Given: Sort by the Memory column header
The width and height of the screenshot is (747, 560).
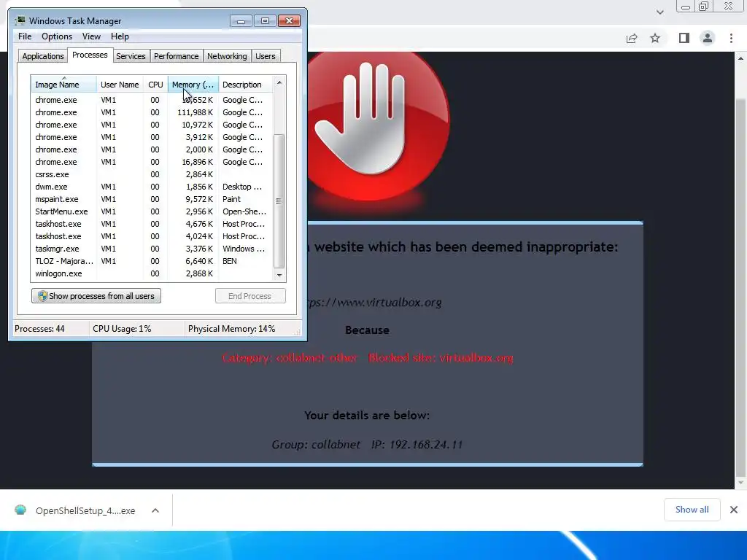Looking at the screenshot, I should (193, 85).
